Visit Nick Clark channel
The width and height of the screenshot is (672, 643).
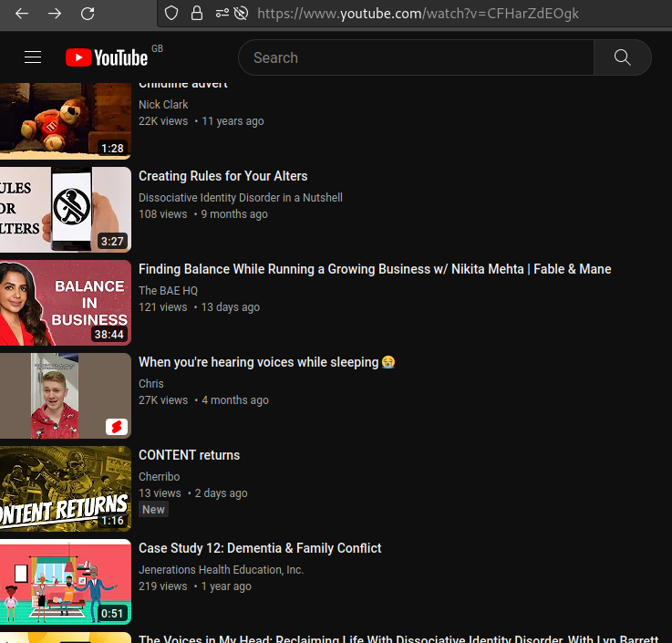point(163,105)
